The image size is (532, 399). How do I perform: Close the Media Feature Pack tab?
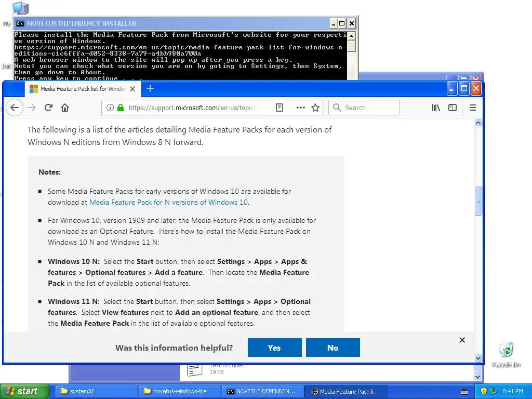[132, 89]
